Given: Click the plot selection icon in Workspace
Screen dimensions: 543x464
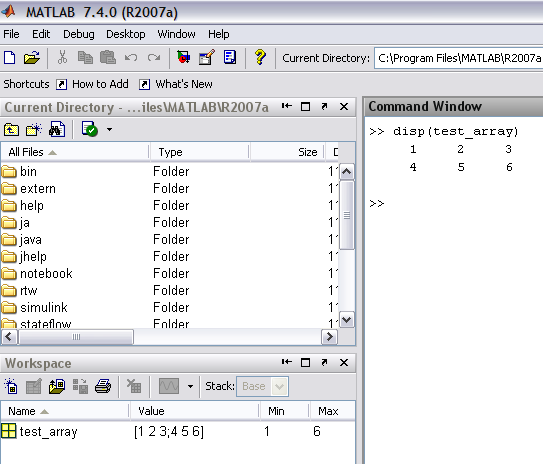Looking at the screenshot, I should click(x=169, y=386).
